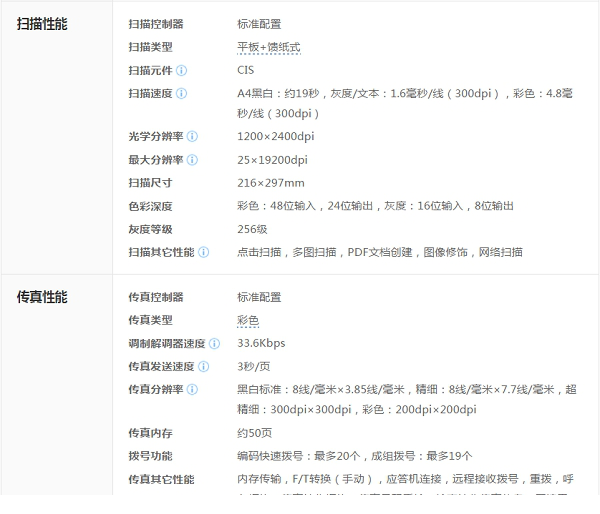
Task: Click the 传真其它性能 label
Action: (x=161, y=479)
